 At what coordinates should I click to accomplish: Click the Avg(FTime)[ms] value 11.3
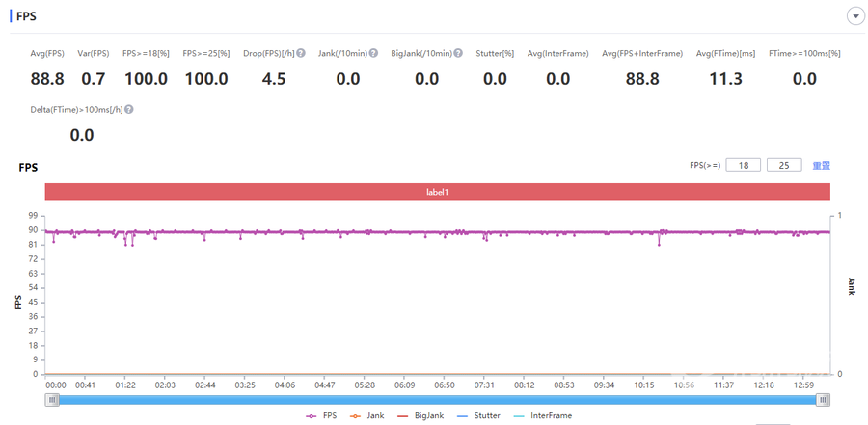(x=724, y=79)
